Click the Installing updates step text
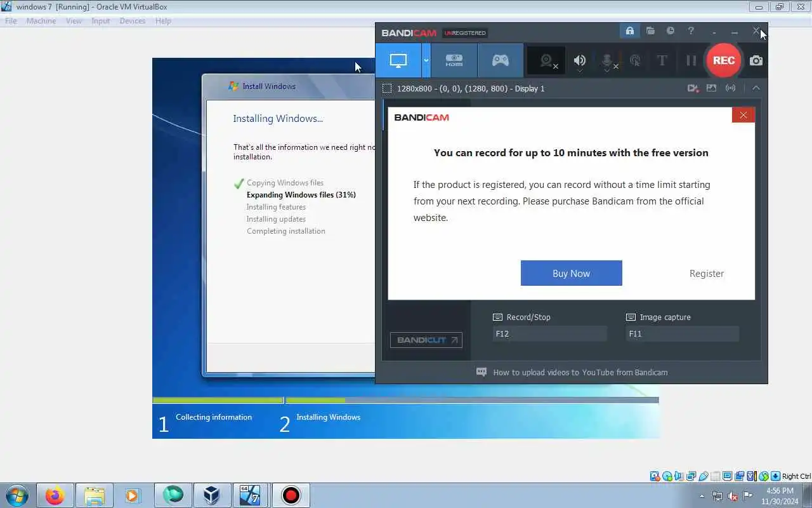 [x=276, y=219]
